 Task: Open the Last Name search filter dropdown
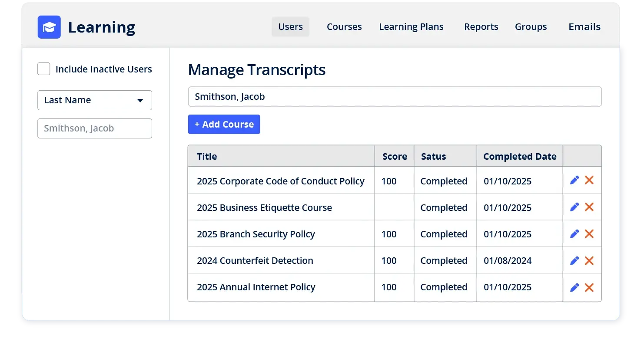(94, 100)
